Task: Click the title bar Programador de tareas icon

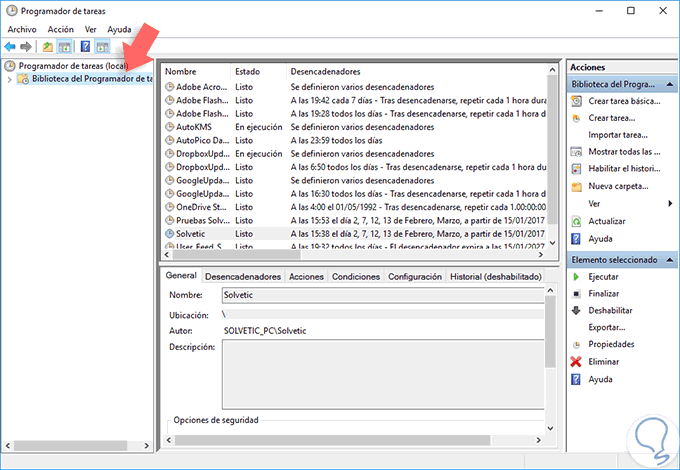Action: coord(12,11)
